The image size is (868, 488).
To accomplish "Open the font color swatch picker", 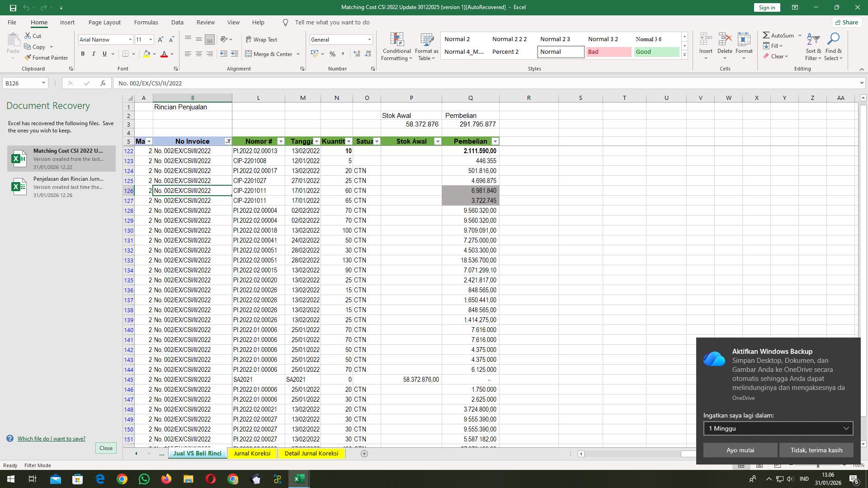I will pyautogui.click(x=171, y=54).
